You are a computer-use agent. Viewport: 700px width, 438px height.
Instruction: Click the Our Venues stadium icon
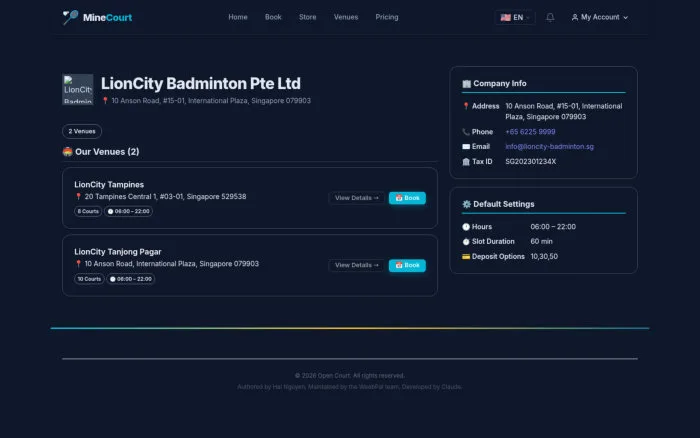67,152
